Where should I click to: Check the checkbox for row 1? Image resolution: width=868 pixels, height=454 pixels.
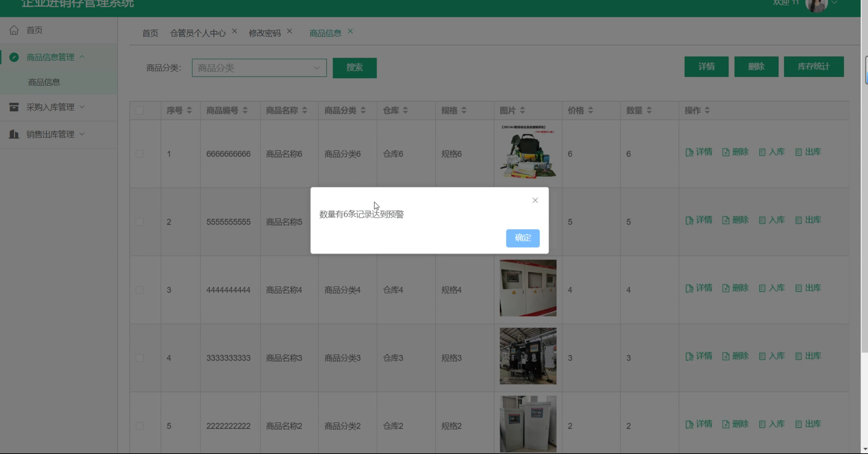click(139, 154)
